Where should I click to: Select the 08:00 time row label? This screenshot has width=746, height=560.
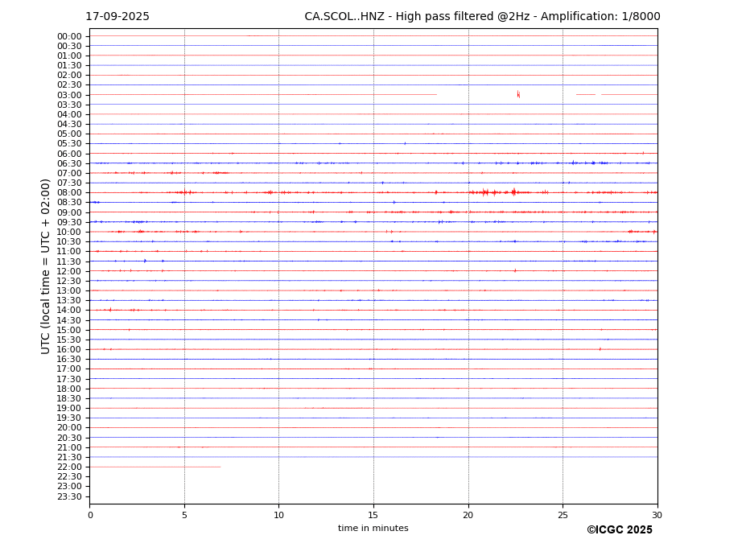69,192
